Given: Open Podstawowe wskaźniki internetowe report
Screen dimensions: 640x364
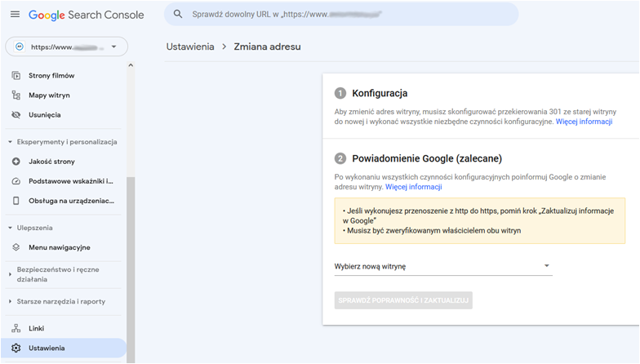Looking at the screenshot, I should point(70,181).
